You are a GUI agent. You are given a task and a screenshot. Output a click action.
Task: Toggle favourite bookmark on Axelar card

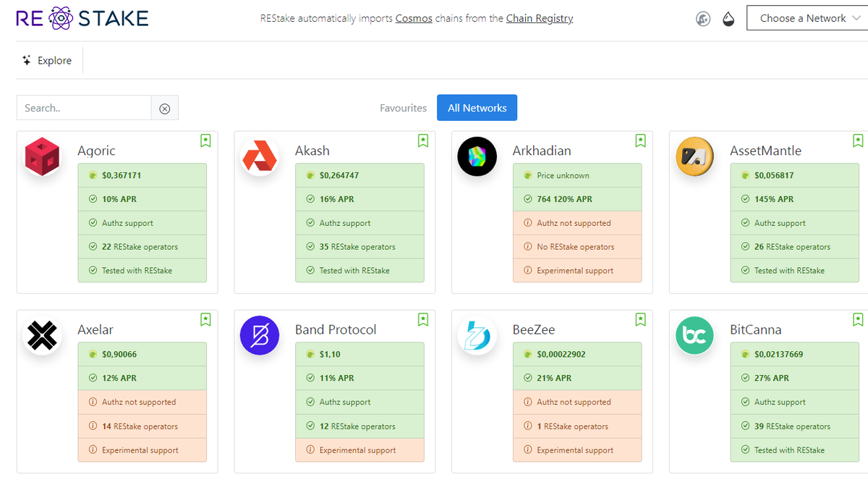click(205, 319)
